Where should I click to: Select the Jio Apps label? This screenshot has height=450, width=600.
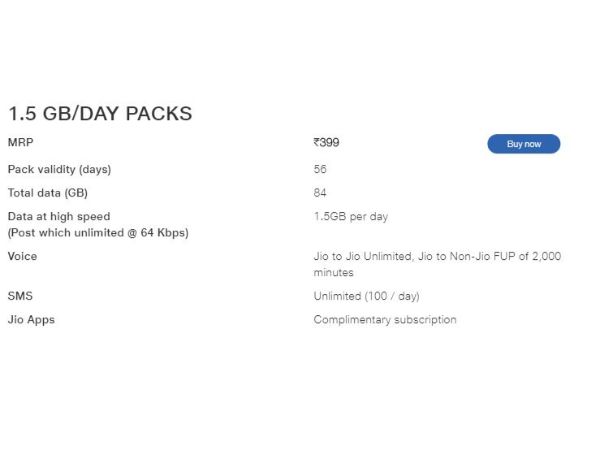coord(31,320)
